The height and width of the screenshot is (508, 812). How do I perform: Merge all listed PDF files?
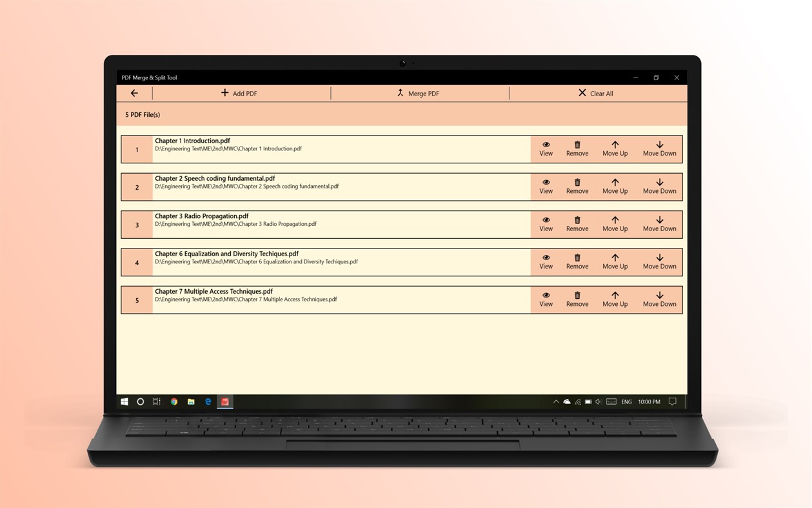click(418, 93)
